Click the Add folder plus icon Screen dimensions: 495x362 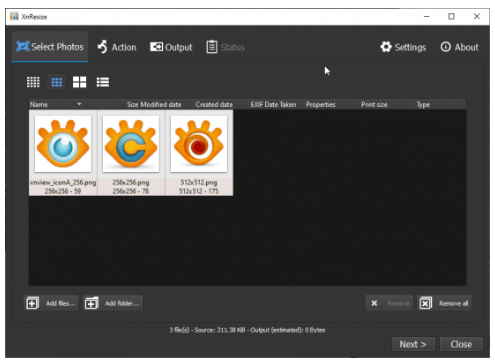91,303
